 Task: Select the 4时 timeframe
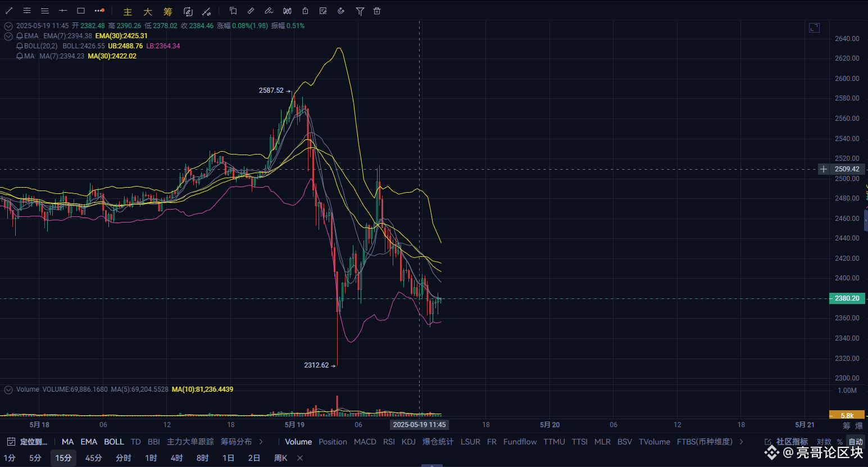click(x=177, y=458)
